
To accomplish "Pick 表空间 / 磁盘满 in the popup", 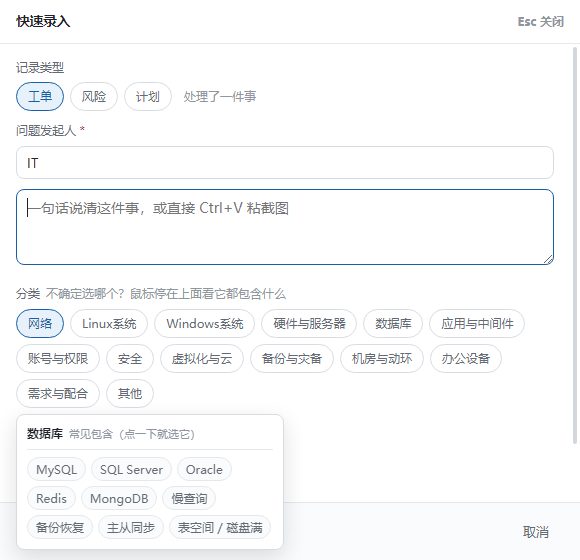I will [220, 527].
